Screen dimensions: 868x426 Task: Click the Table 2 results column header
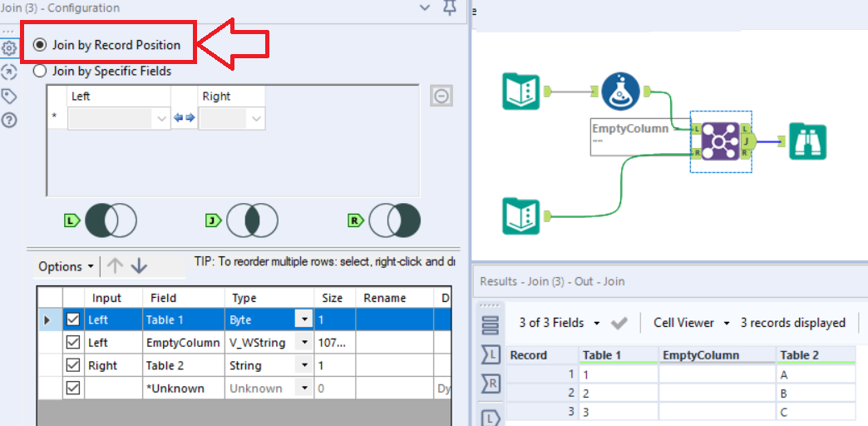(816, 355)
